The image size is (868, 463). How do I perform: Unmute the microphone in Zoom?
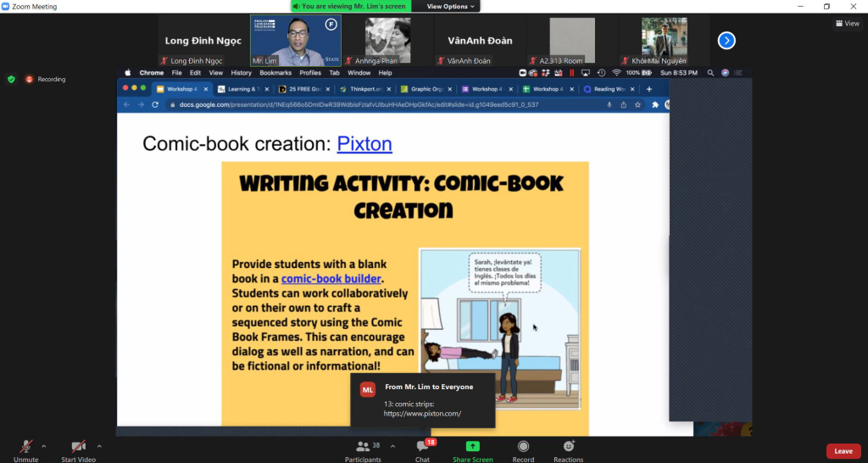[x=25, y=450]
